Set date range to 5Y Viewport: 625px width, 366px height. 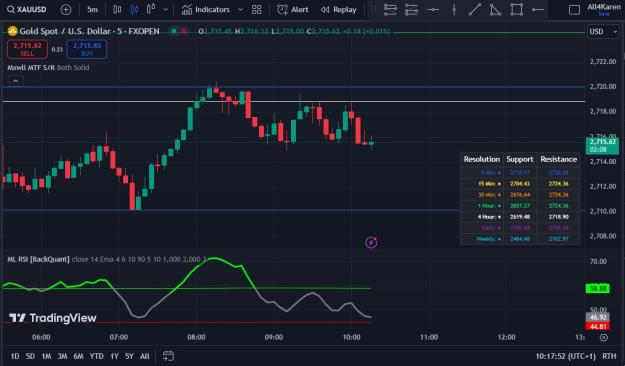pyautogui.click(x=129, y=356)
